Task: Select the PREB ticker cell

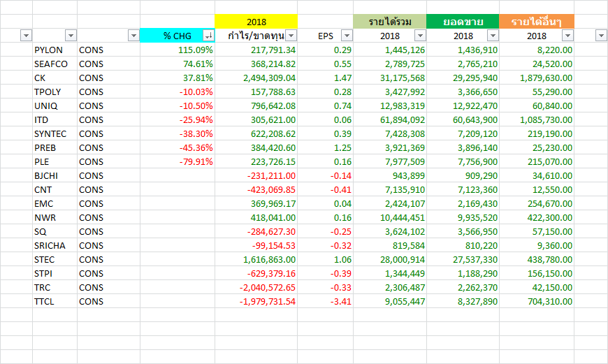Action: click(55, 147)
